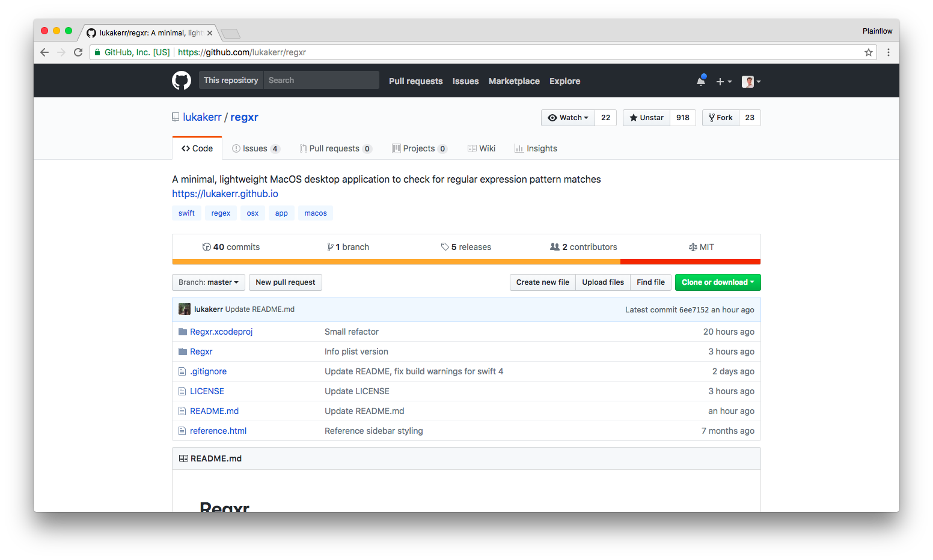
Task: Select the Code tab
Action: point(197,148)
